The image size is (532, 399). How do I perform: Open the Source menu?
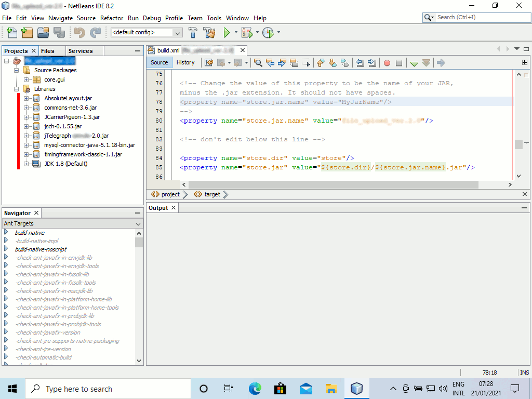point(86,18)
